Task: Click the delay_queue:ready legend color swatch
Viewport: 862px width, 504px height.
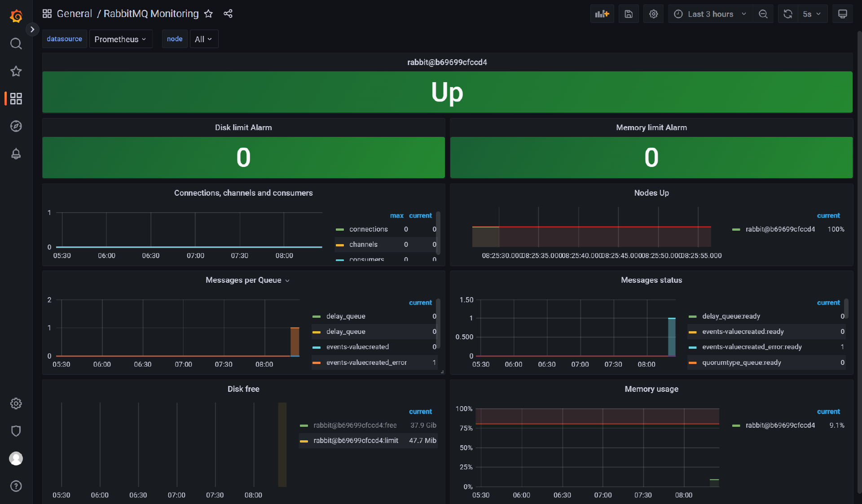Action: click(692, 316)
